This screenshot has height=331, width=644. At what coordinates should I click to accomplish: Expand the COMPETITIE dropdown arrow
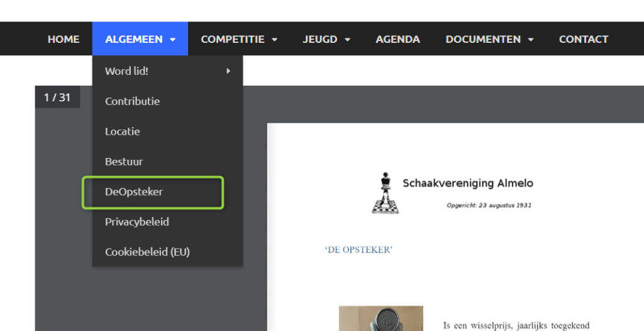pyautogui.click(x=275, y=40)
